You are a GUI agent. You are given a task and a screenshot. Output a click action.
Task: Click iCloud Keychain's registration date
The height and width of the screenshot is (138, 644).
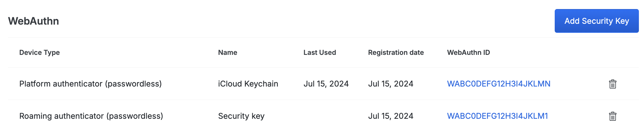(391, 84)
